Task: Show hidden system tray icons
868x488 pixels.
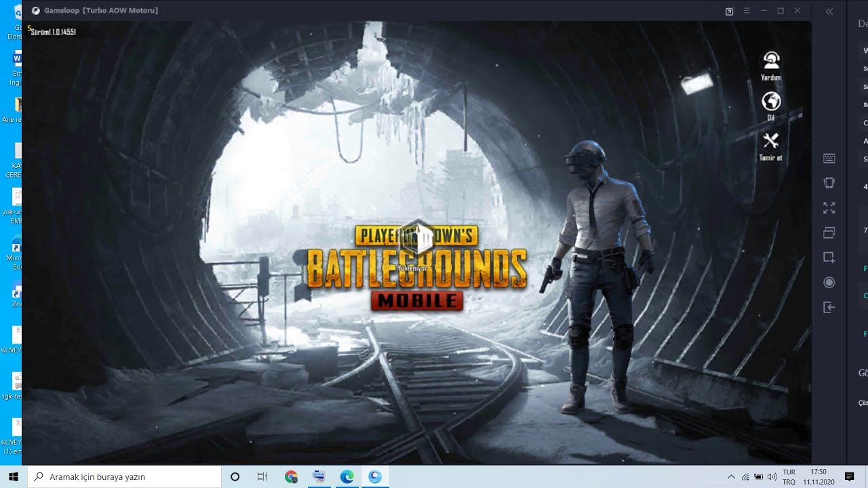Action: pos(731,476)
